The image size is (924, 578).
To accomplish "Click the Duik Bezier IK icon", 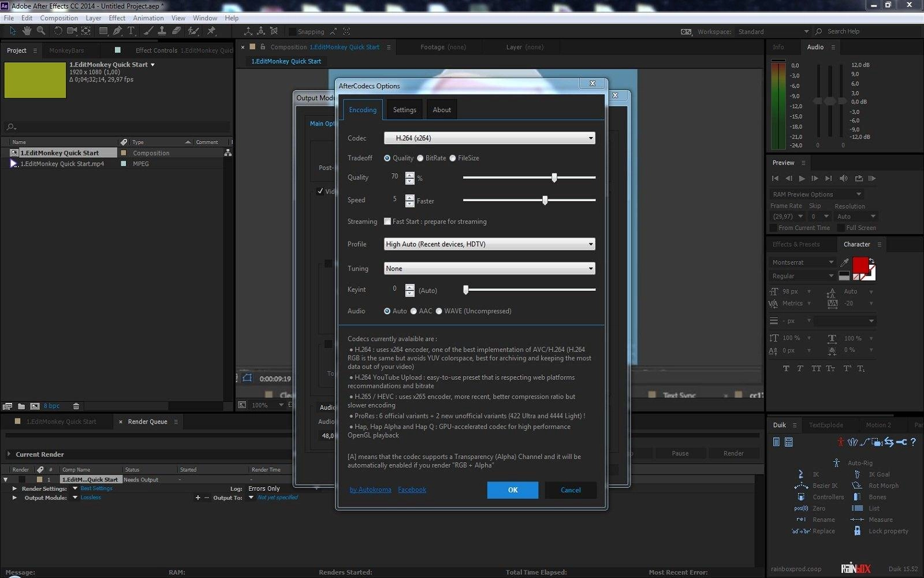I will click(801, 486).
